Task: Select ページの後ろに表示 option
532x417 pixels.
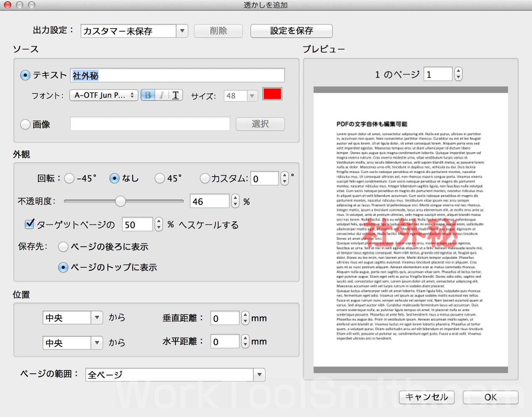Action: pyautogui.click(x=63, y=247)
